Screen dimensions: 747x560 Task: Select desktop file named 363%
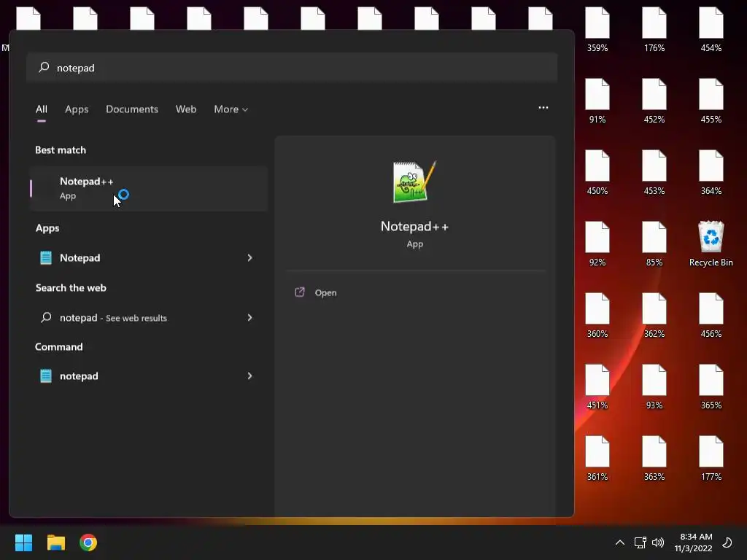click(654, 458)
